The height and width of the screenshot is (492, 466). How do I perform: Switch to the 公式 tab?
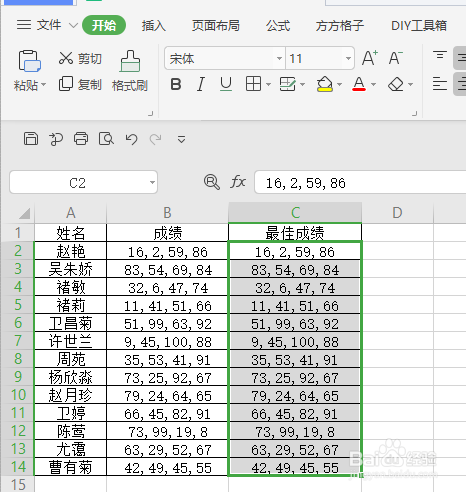(278, 25)
